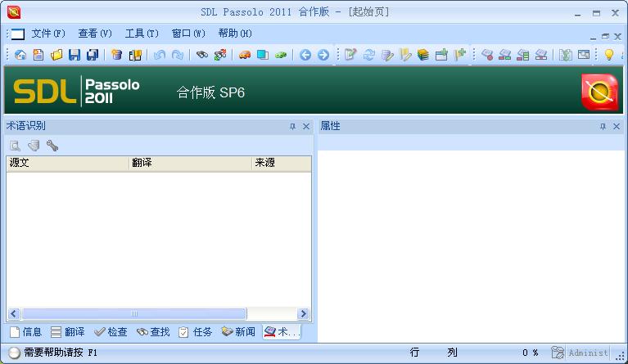Image resolution: width=628 pixels, height=364 pixels.
Task: Click the database cylinder toolbar icon
Action: [116, 55]
